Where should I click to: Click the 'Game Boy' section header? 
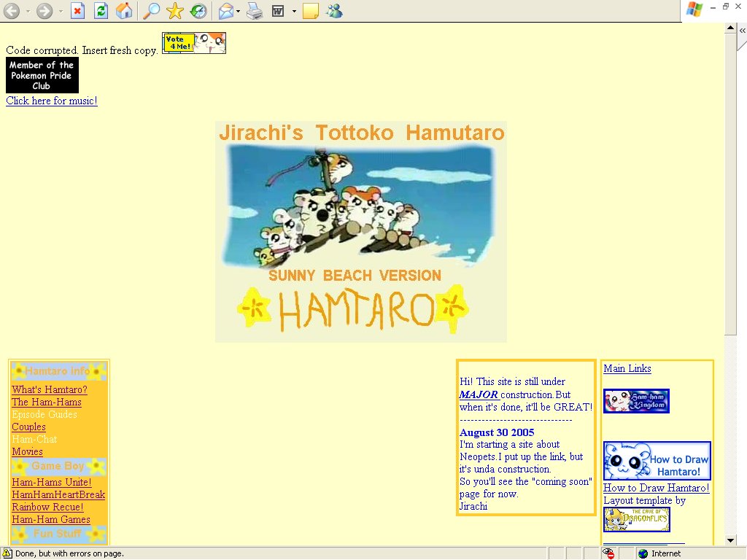58,466
